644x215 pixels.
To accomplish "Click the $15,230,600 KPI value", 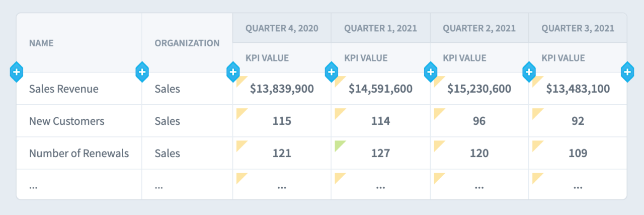I will click(479, 89).
